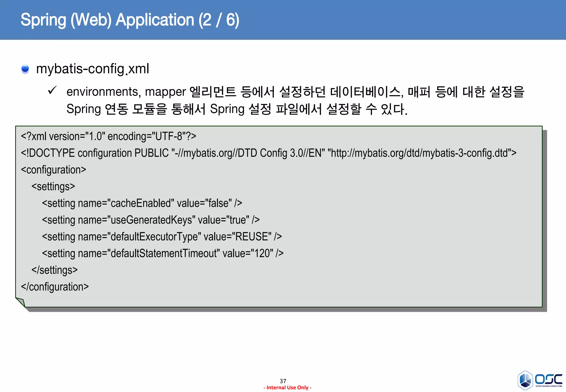Click the slide title 'Spring (Web) Application (2 / 6)'
The image size is (566, 392).
(x=130, y=20)
